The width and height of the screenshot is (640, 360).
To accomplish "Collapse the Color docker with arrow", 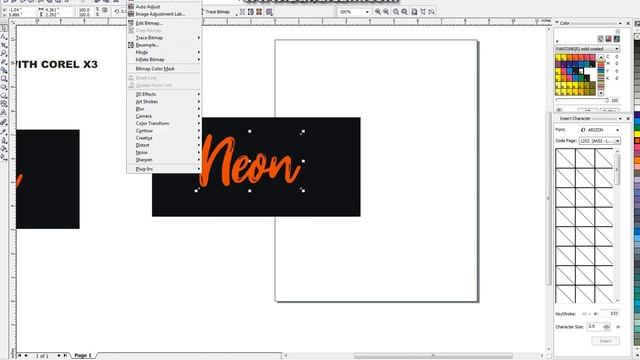I will (x=620, y=23).
